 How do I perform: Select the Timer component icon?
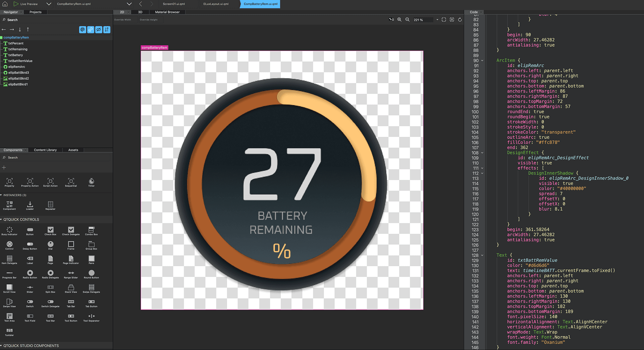91,181
